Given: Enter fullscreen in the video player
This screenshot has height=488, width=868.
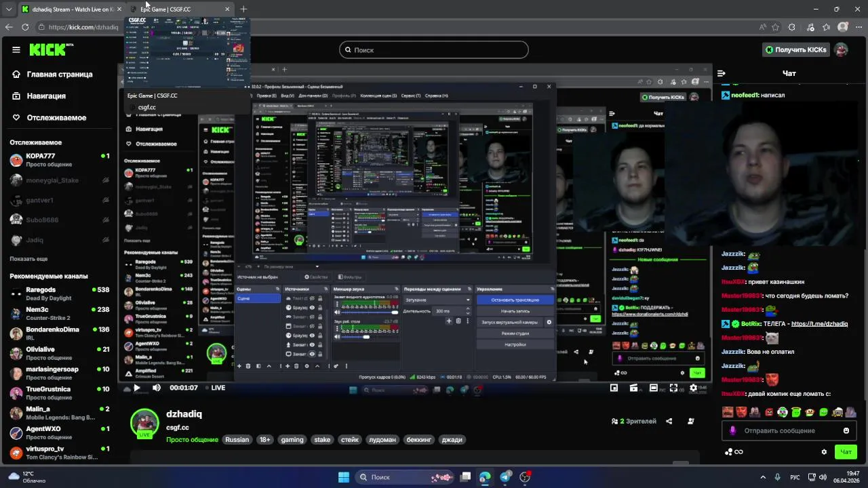Looking at the screenshot, I should pos(673,388).
